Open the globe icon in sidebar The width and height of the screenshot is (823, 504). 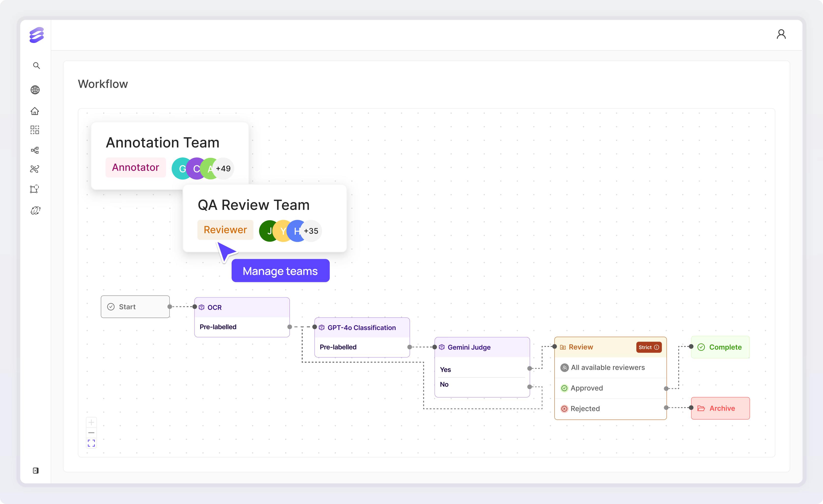(35, 90)
